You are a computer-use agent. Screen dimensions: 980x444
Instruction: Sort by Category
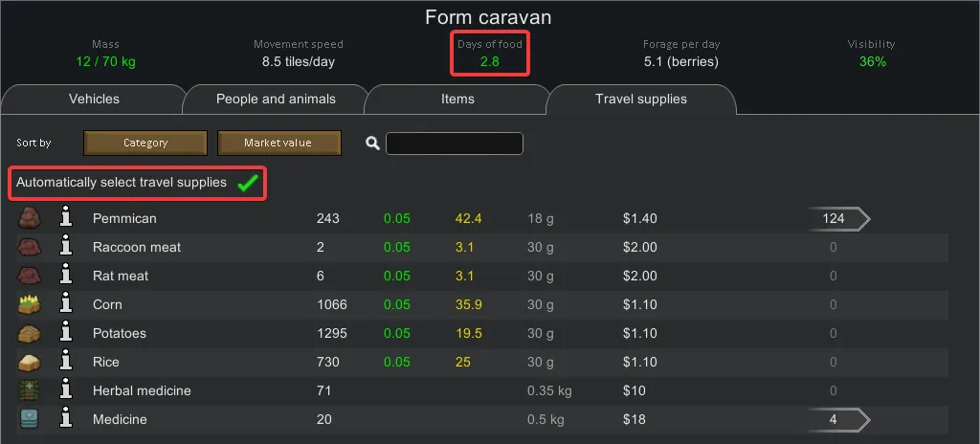145,144
